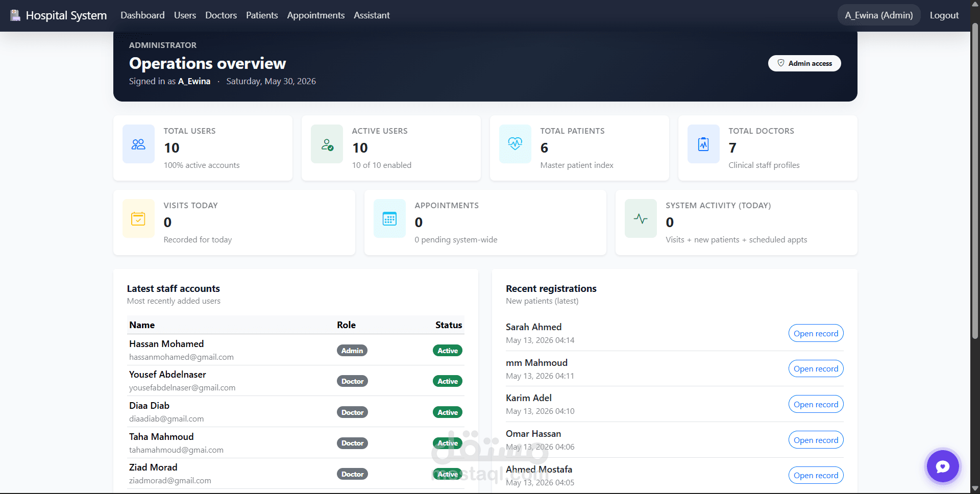Click the scrollbar down arrow
Screen dimensions: 980x494
click(975, 488)
